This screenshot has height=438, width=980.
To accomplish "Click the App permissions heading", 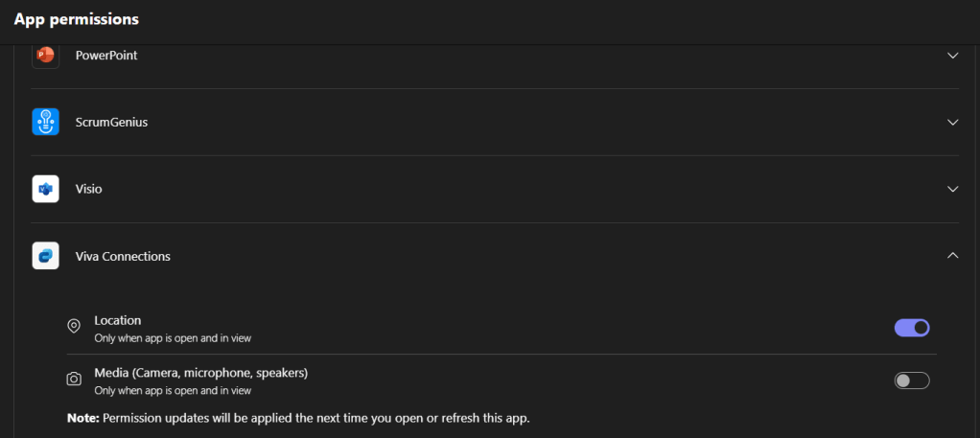I will [x=77, y=19].
